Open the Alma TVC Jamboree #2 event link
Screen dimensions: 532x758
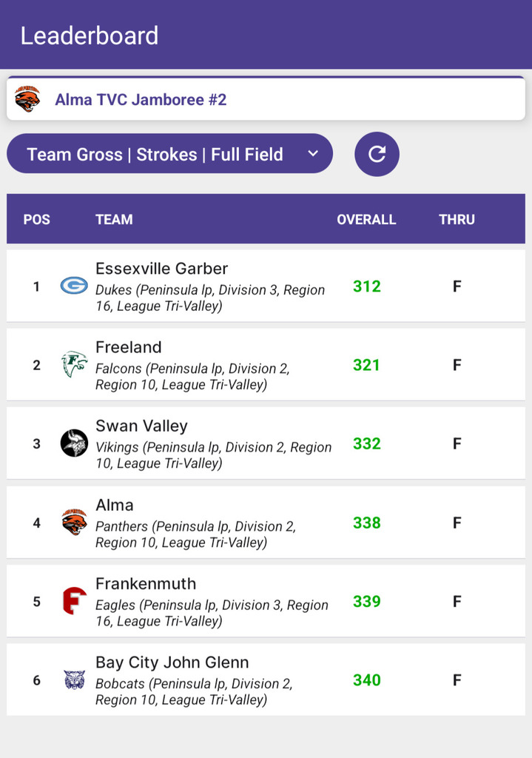click(x=141, y=99)
